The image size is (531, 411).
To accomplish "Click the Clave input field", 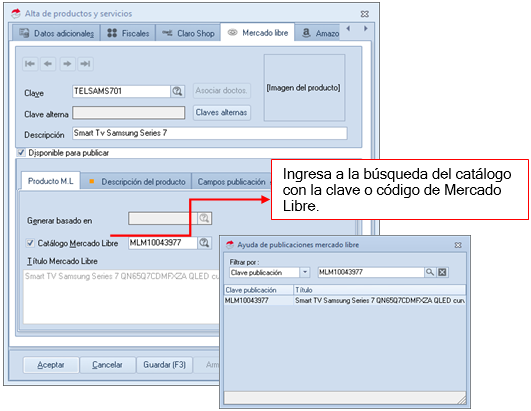I will click(121, 91).
